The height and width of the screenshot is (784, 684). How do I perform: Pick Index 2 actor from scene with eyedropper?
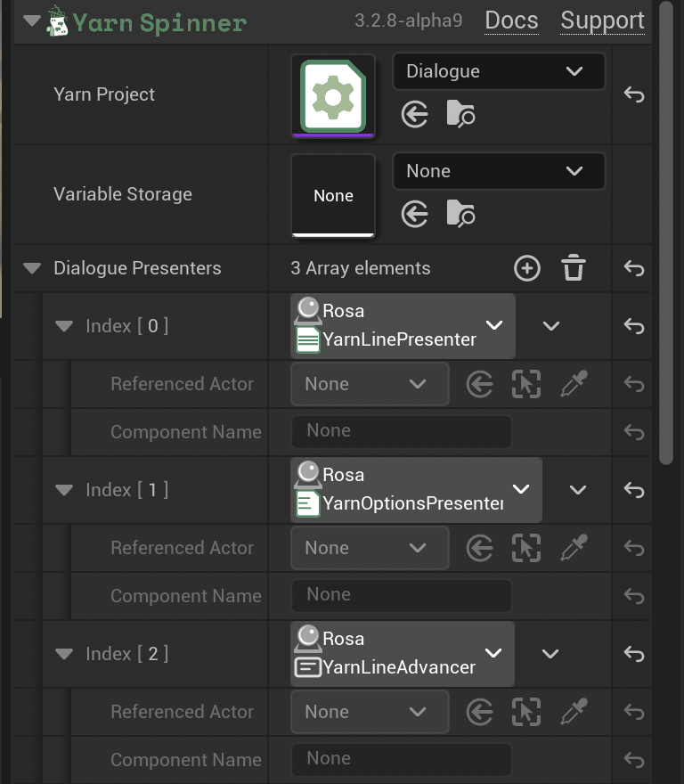pos(574,712)
